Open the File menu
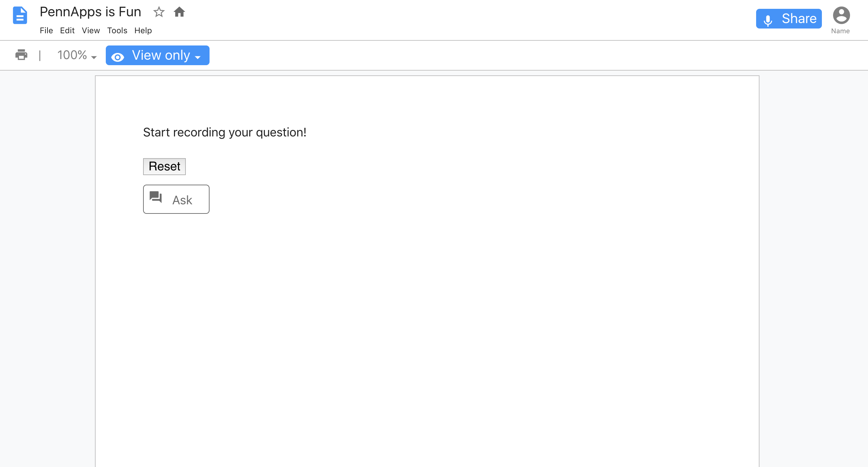Viewport: 868px width, 467px height. pyautogui.click(x=46, y=31)
